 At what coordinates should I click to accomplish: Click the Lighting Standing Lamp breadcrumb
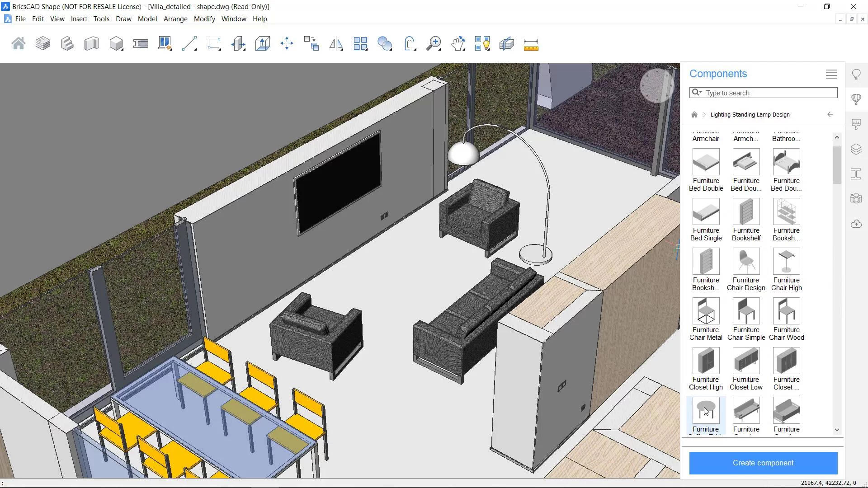[750, 114]
